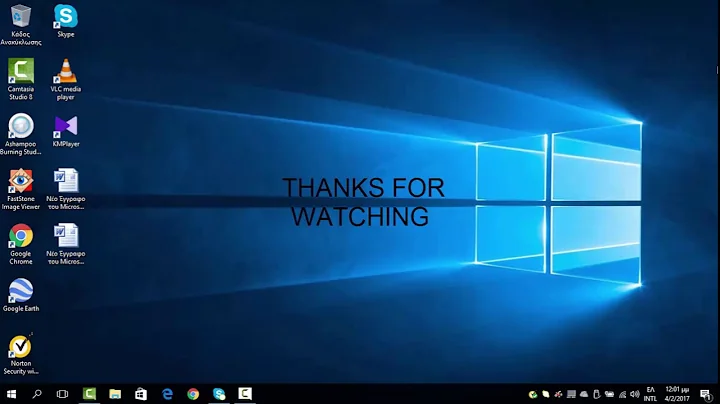Image resolution: width=720 pixels, height=404 pixels.
Task: Open volume speaker tray icon
Action: [635, 394]
